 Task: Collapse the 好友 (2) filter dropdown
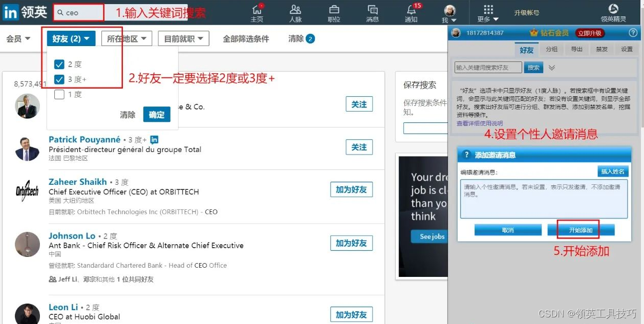coord(71,38)
